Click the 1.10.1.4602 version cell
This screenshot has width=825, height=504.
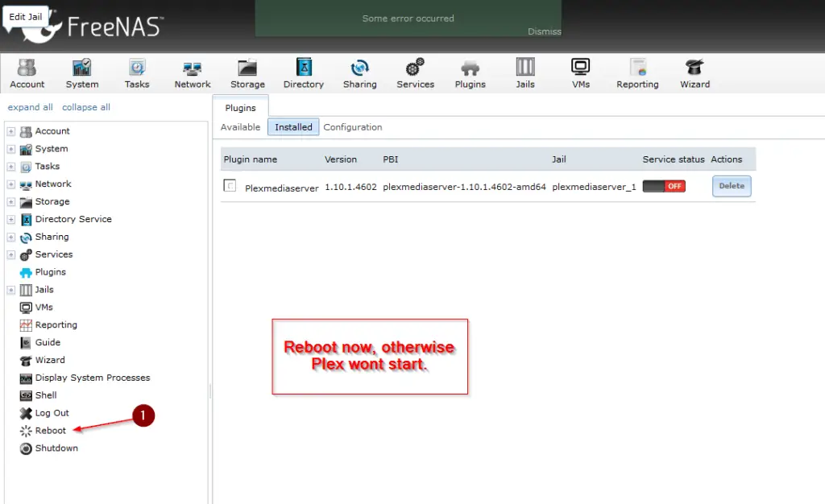[x=350, y=187]
